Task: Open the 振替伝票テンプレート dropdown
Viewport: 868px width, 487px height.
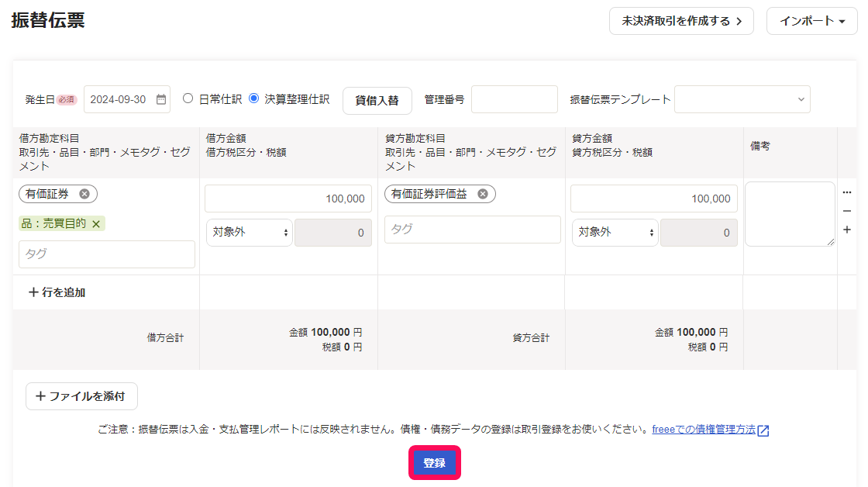Action: 742,100
